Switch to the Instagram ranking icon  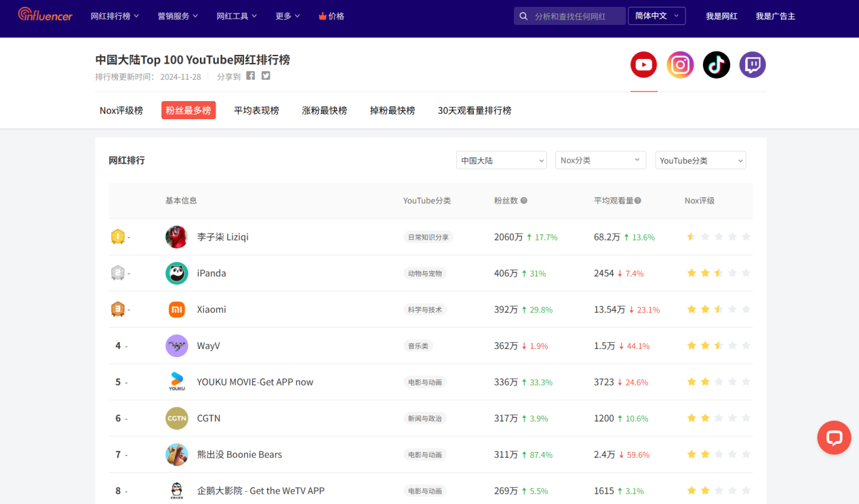click(680, 65)
